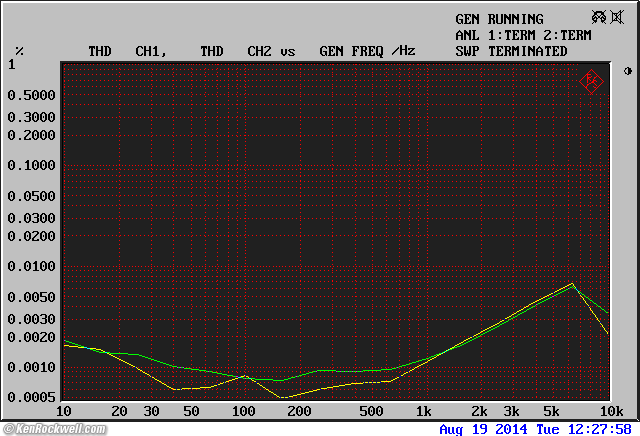
Task: Click the 1k frequency axis label
Action: (423, 412)
